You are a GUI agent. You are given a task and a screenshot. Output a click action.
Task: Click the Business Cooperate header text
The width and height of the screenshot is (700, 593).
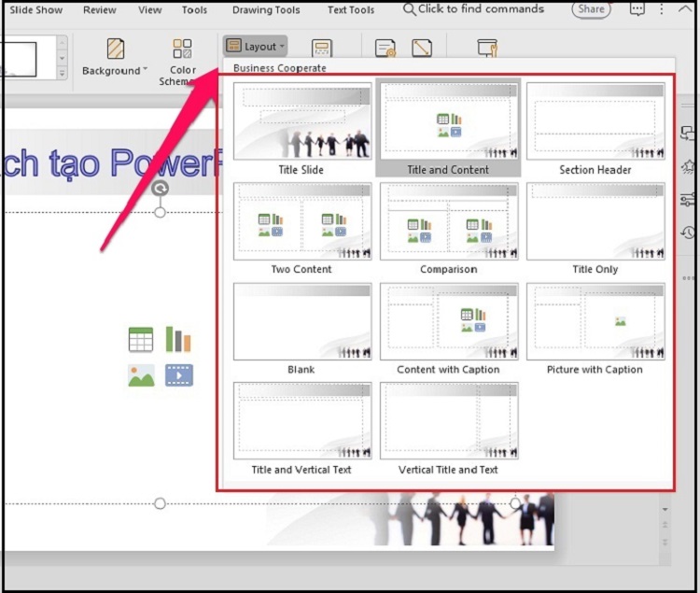[280, 68]
